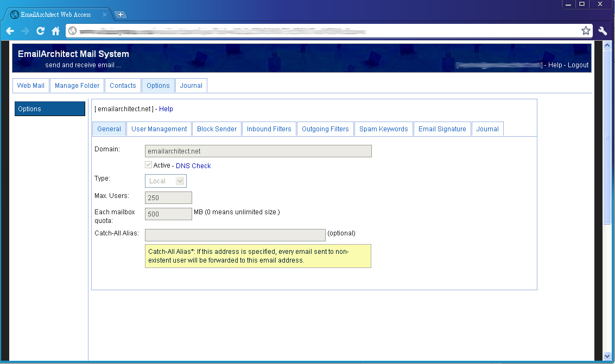Click the page scrollbar up arrow

[x=607, y=46]
